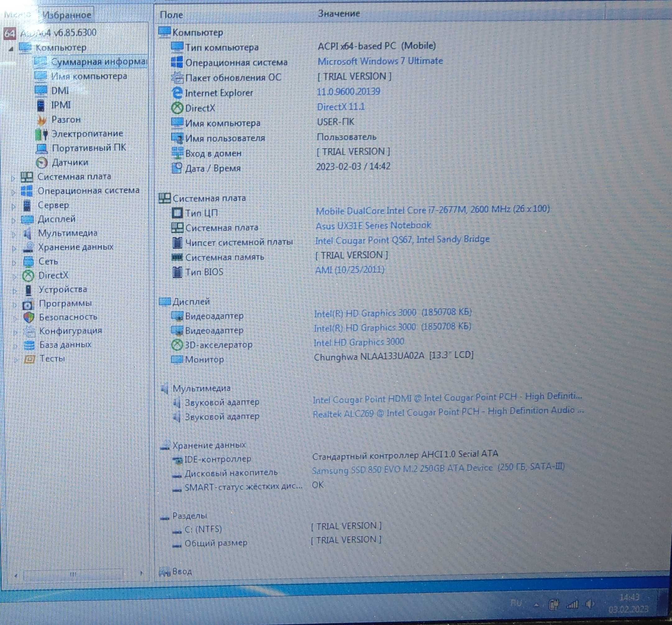Click the Сеть network icon in tree
Viewport: 672px width, 625px height.
point(28,262)
